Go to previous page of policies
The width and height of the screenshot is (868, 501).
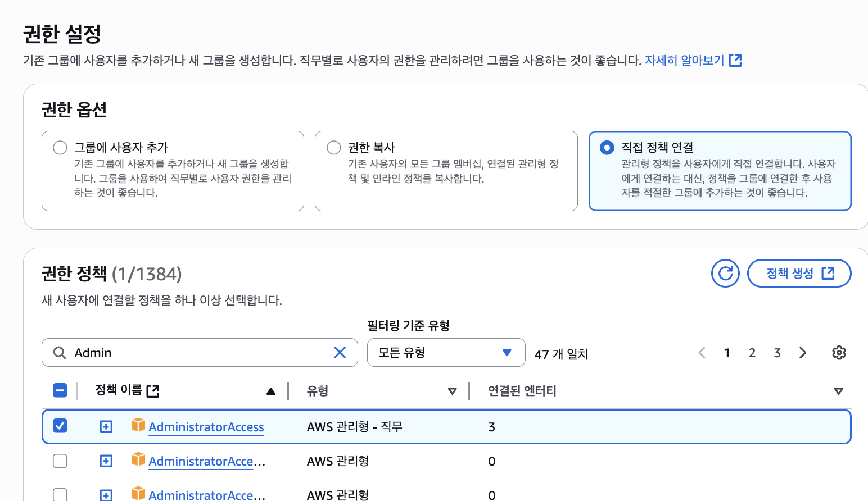[702, 353]
